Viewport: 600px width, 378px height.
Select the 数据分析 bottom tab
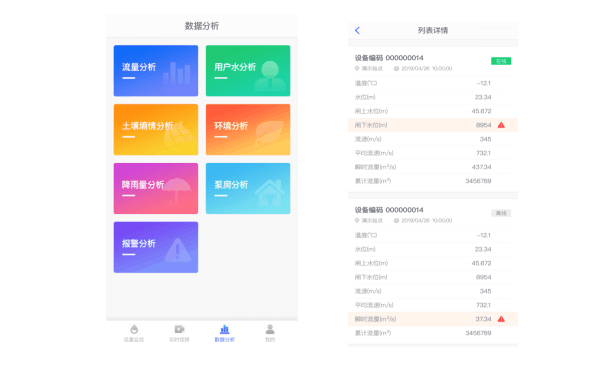pos(225,333)
